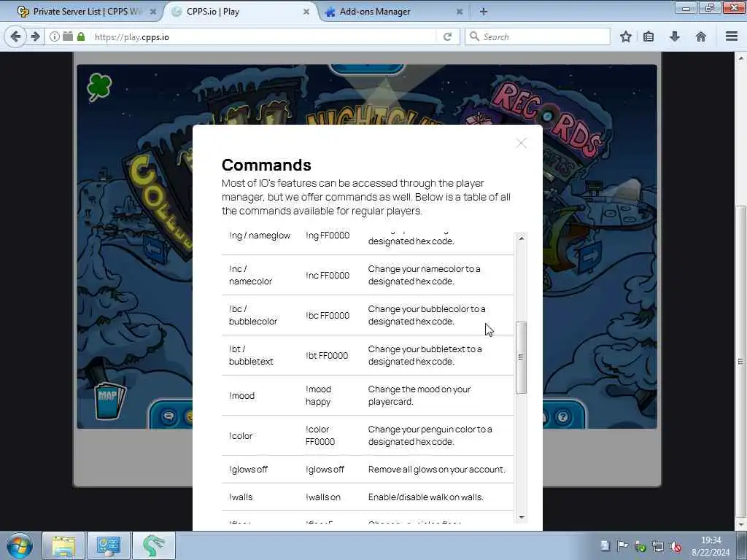Open the game Map icon

109,401
